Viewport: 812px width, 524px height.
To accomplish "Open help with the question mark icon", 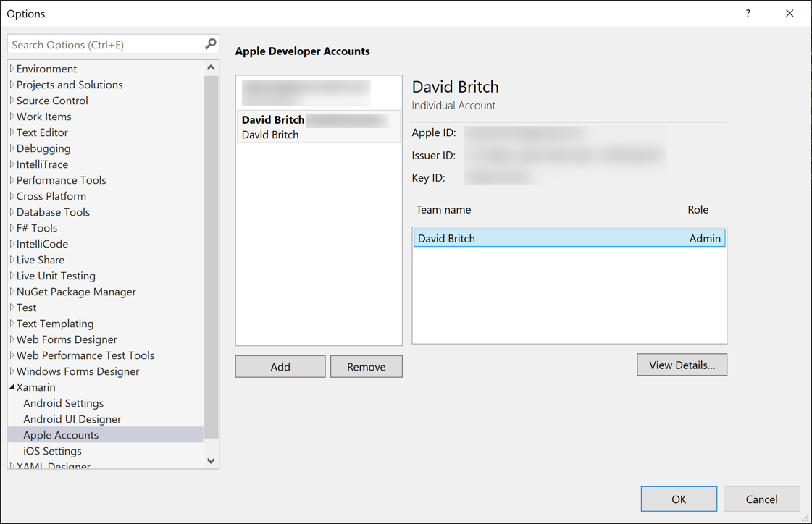I will pos(748,13).
